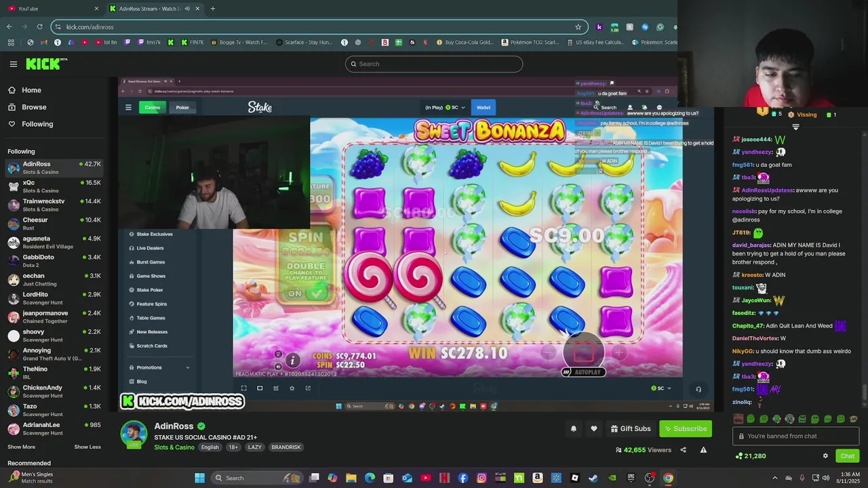Open chat settings with the gear icon
Viewport: 868px width, 488px height.
pos(825,456)
